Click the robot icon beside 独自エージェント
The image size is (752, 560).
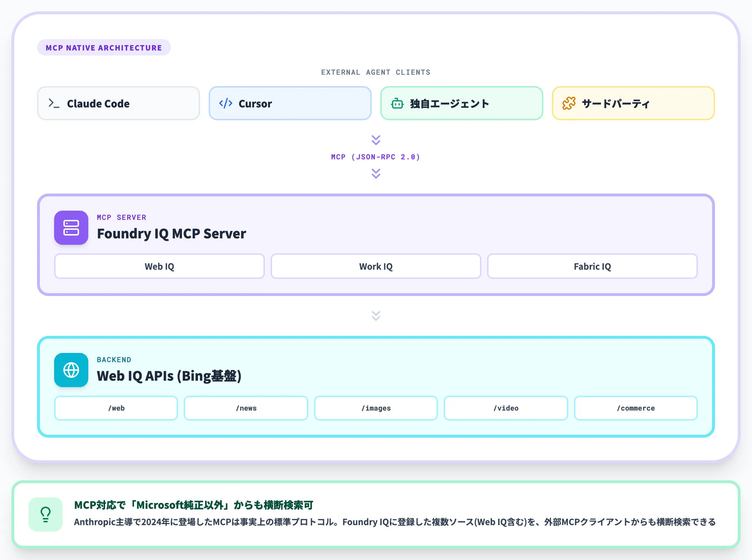(x=397, y=104)
